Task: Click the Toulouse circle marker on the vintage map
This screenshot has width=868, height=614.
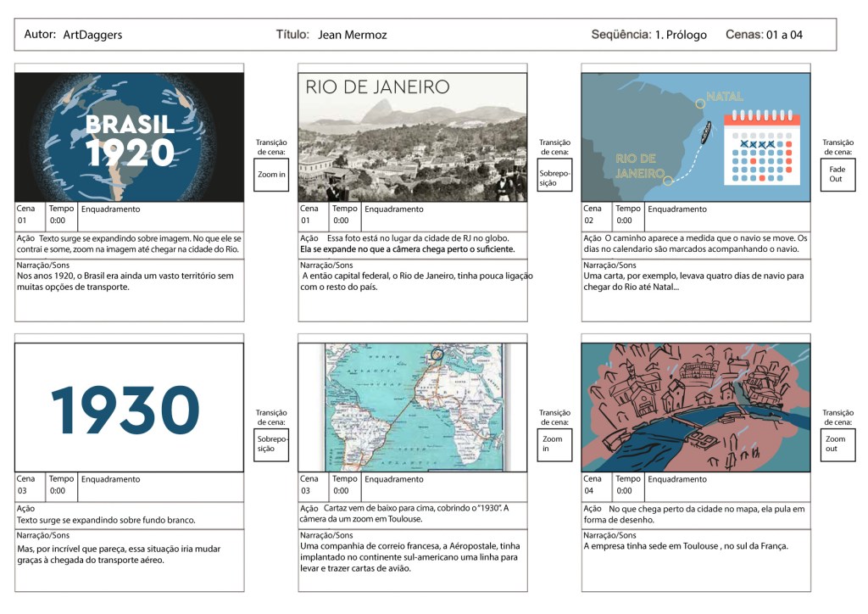Action: click(437, 354)
